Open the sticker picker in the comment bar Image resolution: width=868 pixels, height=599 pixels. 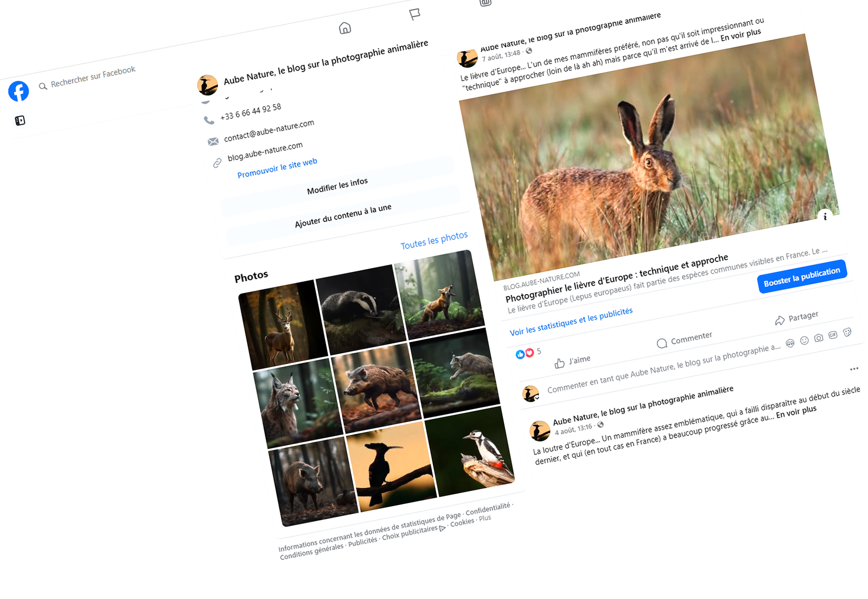(x=847, y=332)
